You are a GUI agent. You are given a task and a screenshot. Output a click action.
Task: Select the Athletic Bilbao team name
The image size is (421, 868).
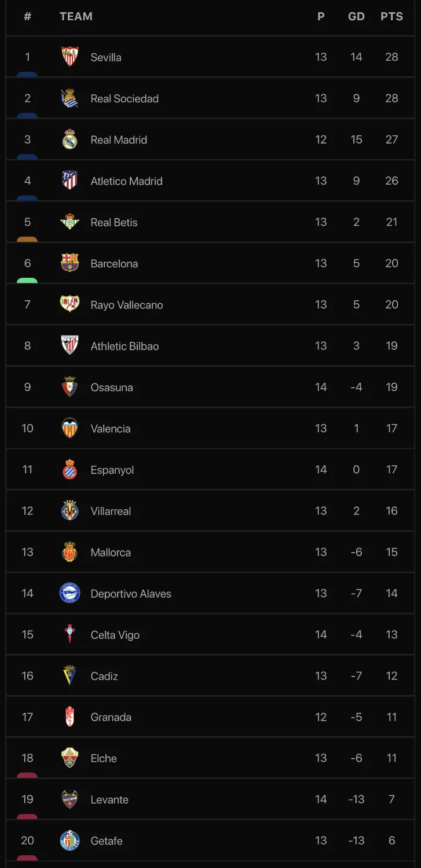125,346
